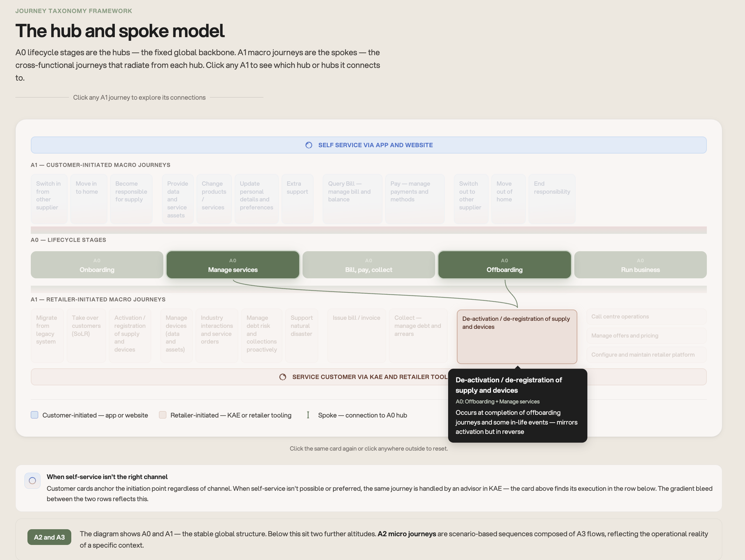Image resolution: width=745 pixels, height=560 pixels.
Task: Select the Offboarding lifecycle stage
Action: (505, 265)
